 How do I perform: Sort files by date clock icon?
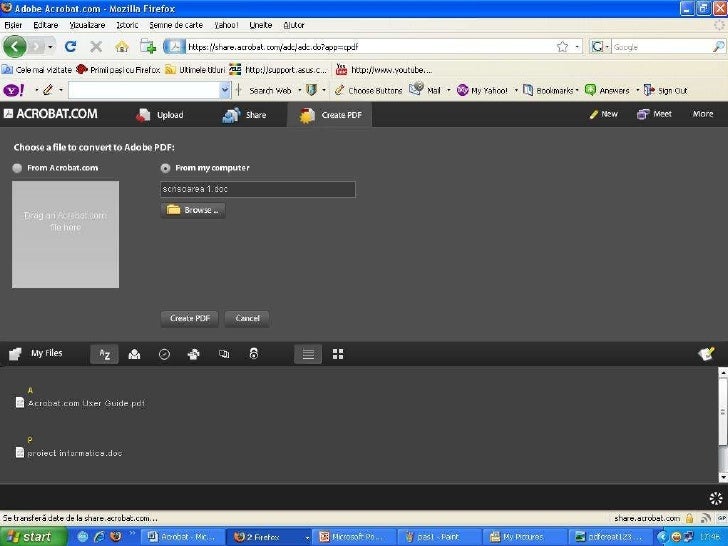point(164,354)
